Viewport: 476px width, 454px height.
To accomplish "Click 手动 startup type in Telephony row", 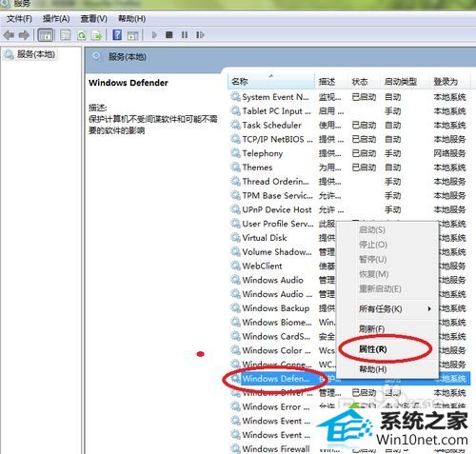I will (393, 153).
